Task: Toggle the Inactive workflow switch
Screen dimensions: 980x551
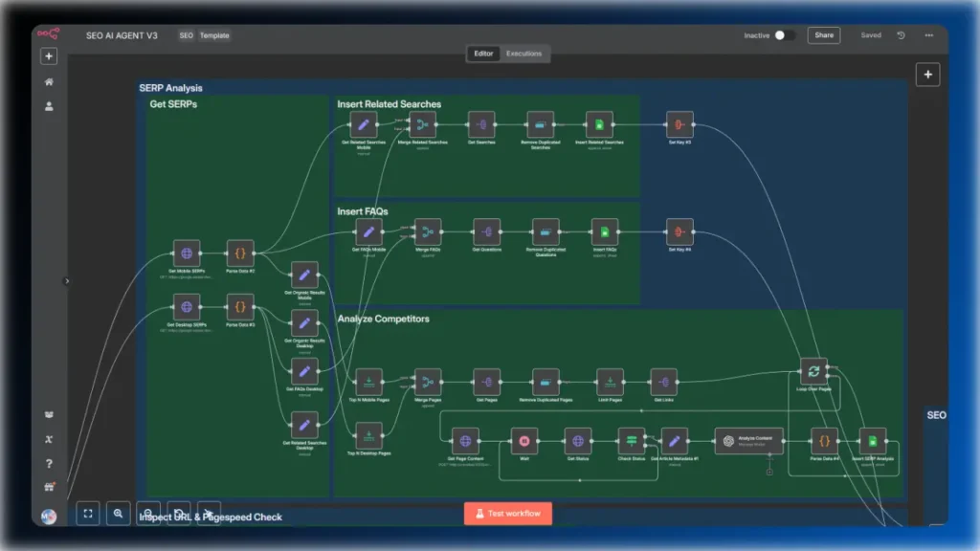Action: pyautogui.click(x=785, y=35)
